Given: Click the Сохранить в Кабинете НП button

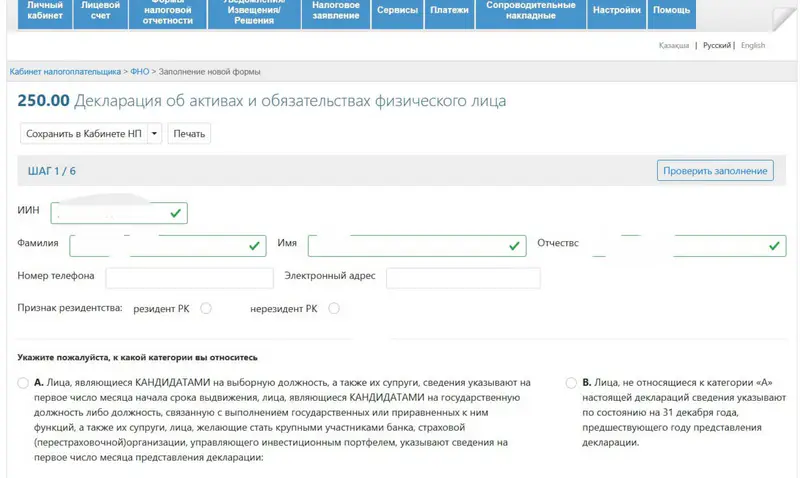Looking at the screenshot, I should pos(84,133).
